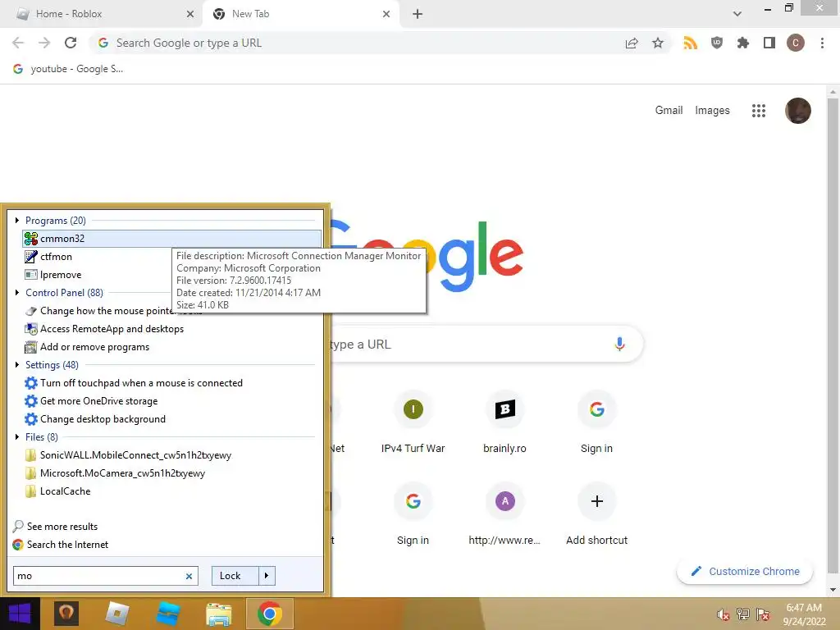Clear search box with X
The image size is (840, 630).
pos(189,576)
